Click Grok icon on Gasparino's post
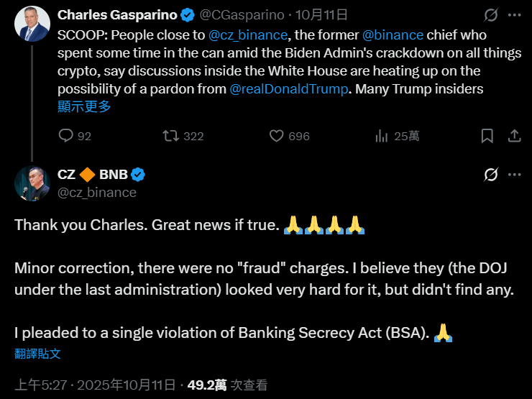 pos(492,15)
